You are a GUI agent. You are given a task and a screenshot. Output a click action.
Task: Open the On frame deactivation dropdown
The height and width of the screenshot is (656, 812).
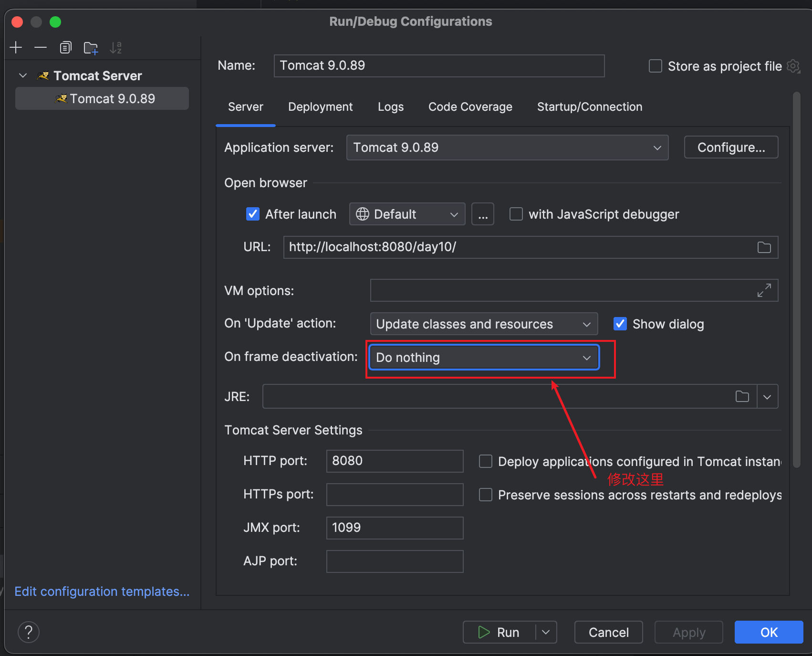click(484, 358)
